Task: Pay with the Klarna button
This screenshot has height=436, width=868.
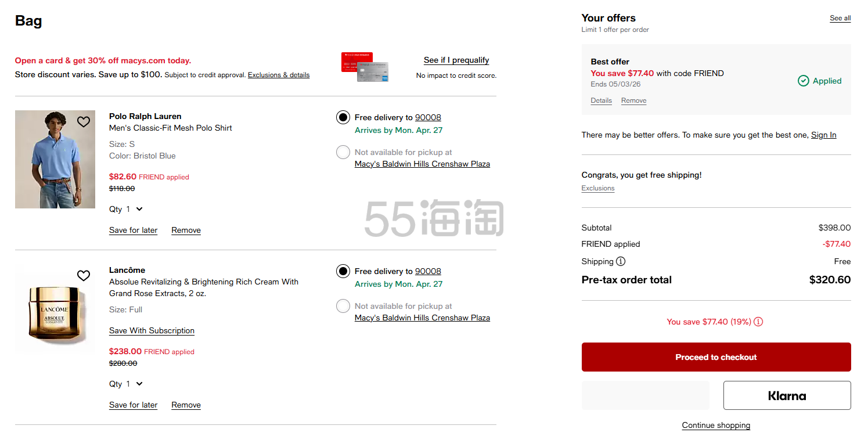Action: pyautogui.click(x=787, y=395)
